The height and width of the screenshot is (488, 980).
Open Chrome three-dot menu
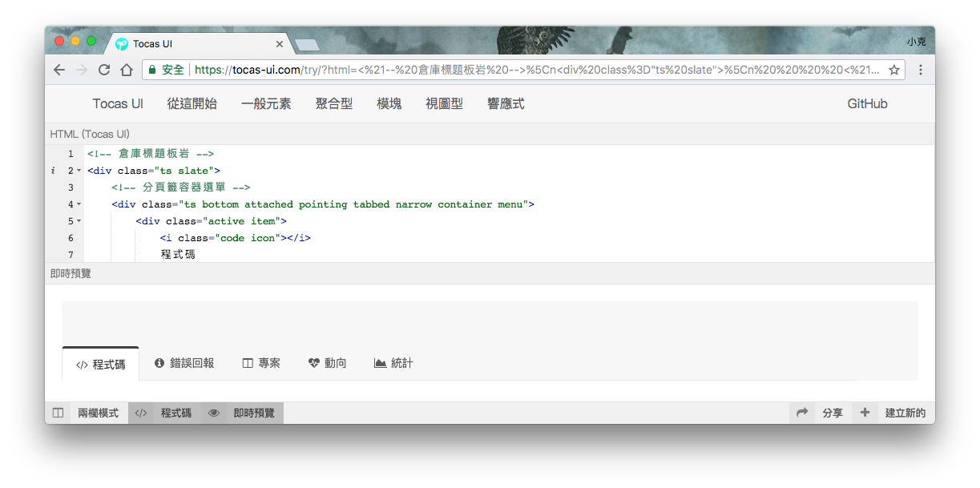921,70
